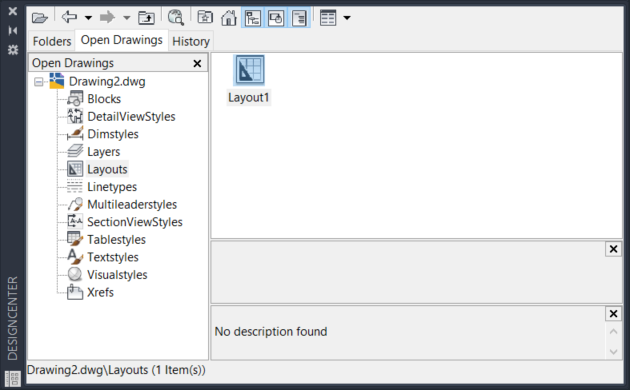Viewport: 630px width, 390px height.
Task: Click the Load folder icon in toolbar
Action: 40,18
